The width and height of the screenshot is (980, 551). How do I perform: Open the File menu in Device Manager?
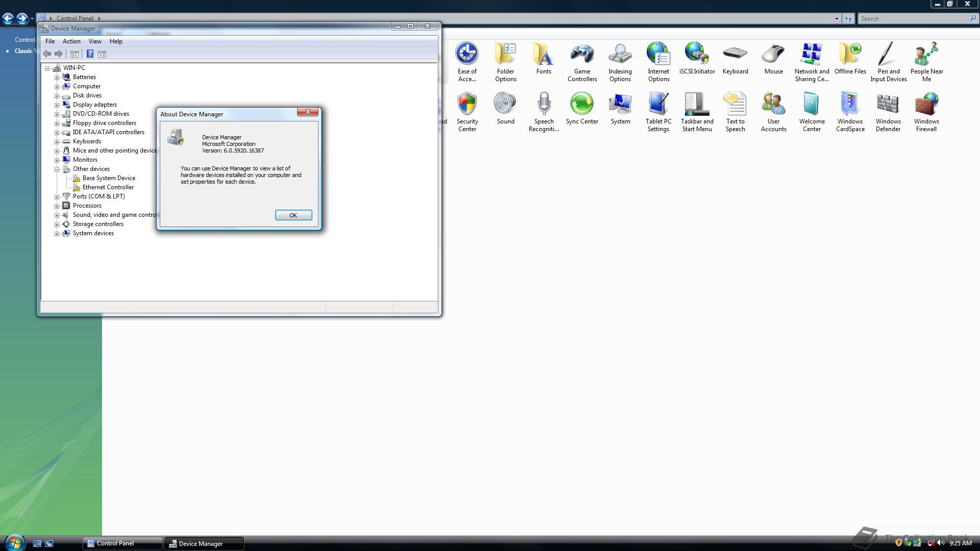pyautogui.click(x=50, y=41)
